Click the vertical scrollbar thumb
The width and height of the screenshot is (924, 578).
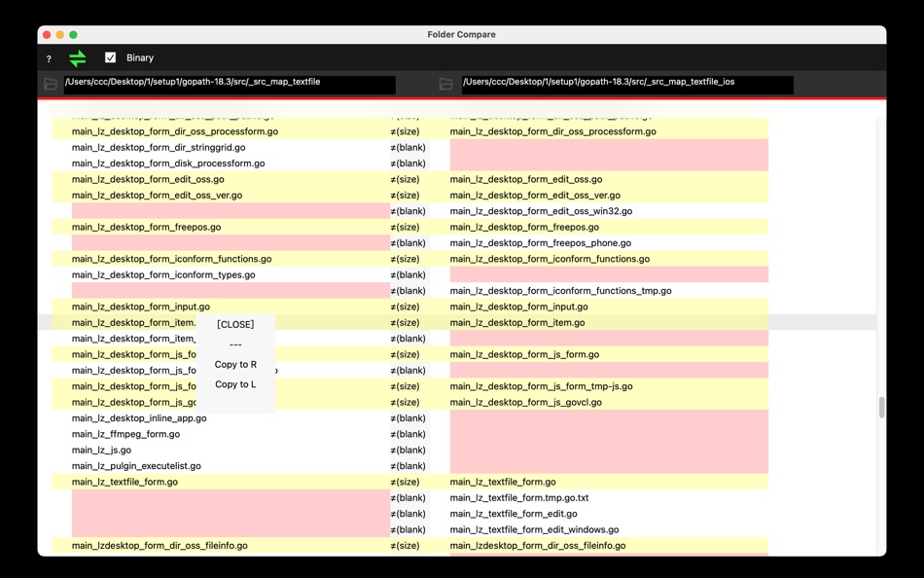coord(881,407)
